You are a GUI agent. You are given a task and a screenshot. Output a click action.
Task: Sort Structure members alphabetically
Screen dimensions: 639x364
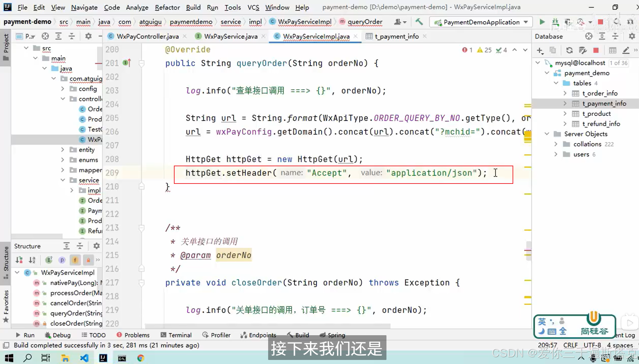tap(32, 260)
